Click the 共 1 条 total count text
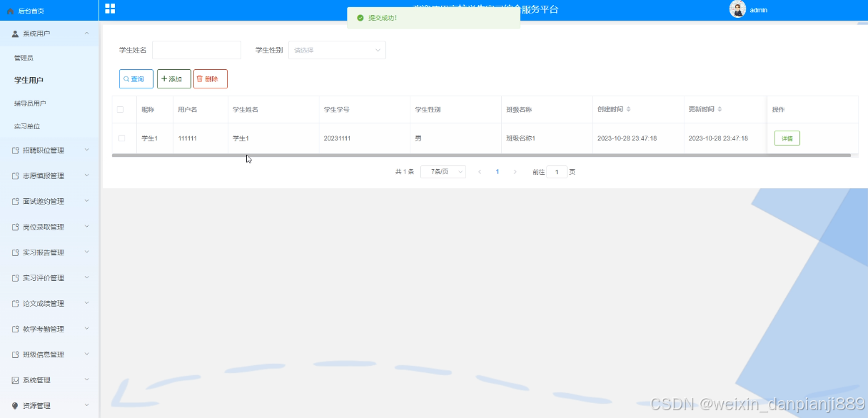This screenshot has width=868, height=418. [x=405, y=172]
